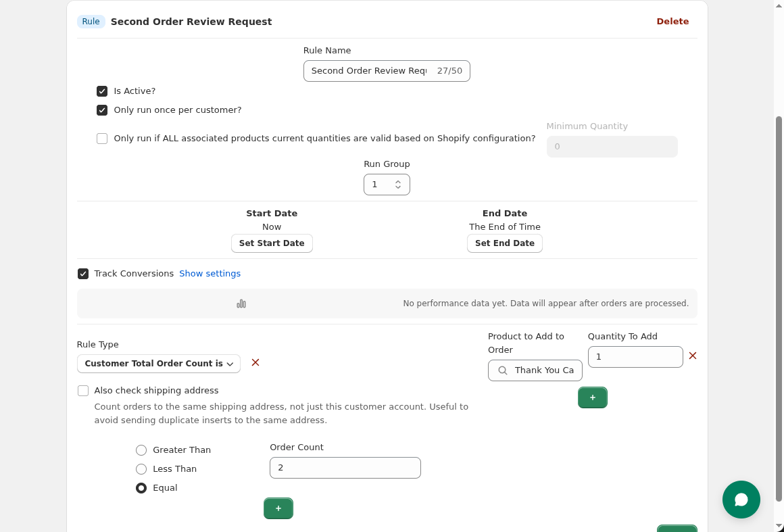Click the Rule badge label
This screenshot has width=784, height=532.
tap(91, 21)
